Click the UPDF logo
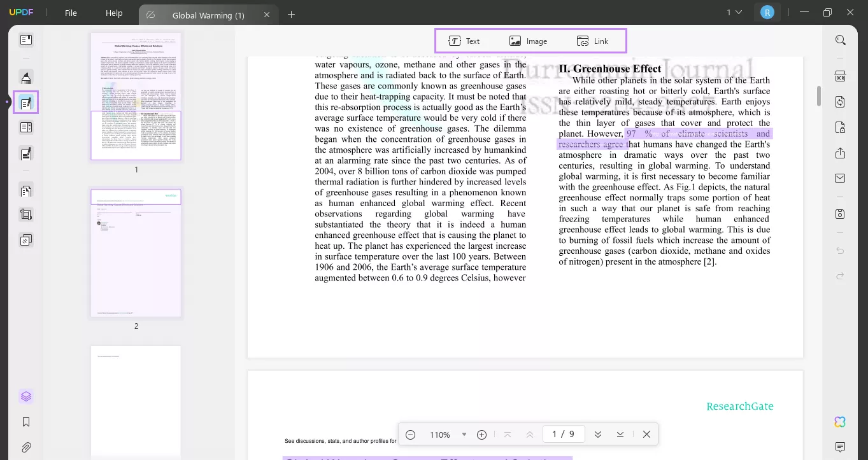 pos(22,13)
